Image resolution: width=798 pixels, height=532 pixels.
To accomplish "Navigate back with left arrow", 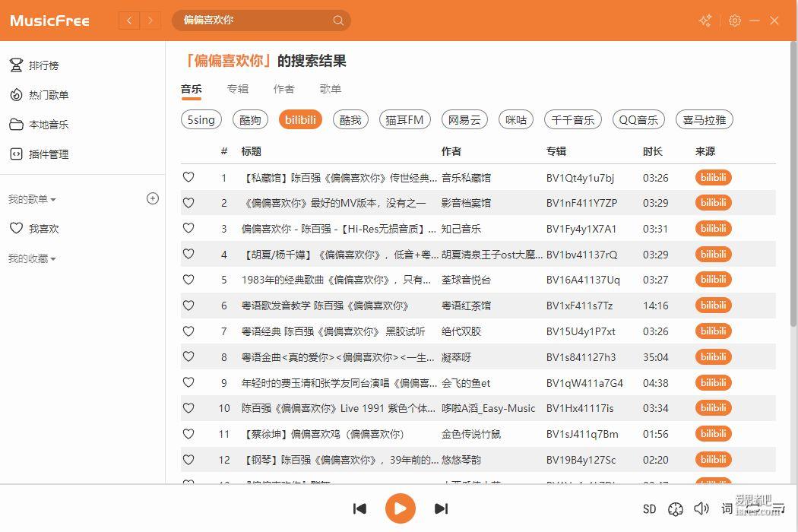I will coord(129,21).
